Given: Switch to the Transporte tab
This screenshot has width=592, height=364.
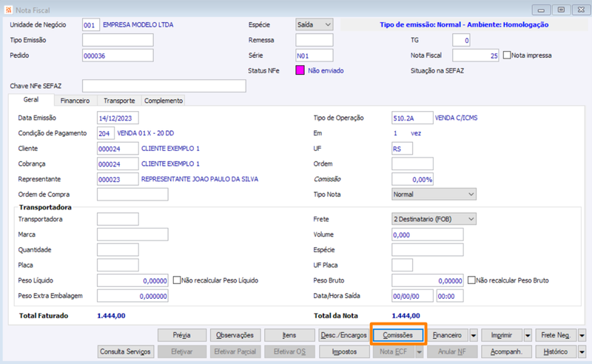Looking at the screenshot, I should [119, 101].
